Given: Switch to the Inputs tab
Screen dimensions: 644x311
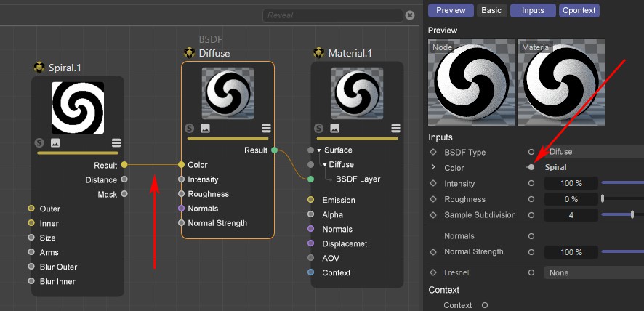Looking at the screenshot, I should 532,10.
